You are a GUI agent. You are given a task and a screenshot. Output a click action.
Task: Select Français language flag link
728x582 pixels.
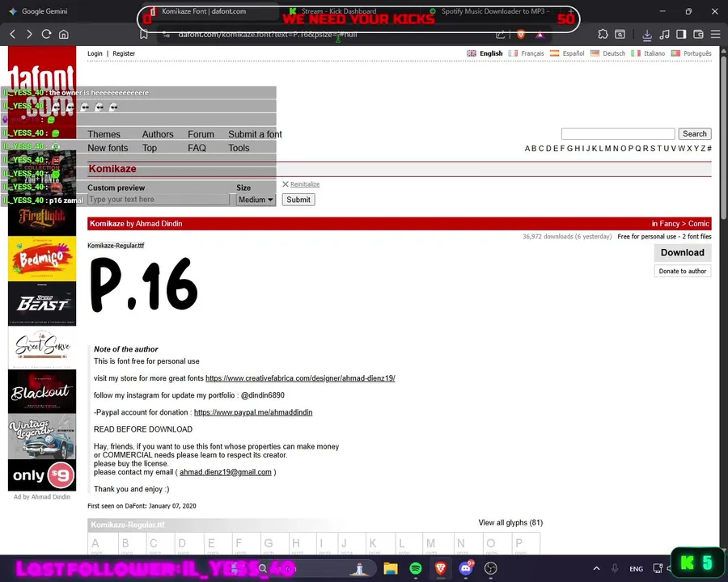pyautogui.click(x=526, y=53)
